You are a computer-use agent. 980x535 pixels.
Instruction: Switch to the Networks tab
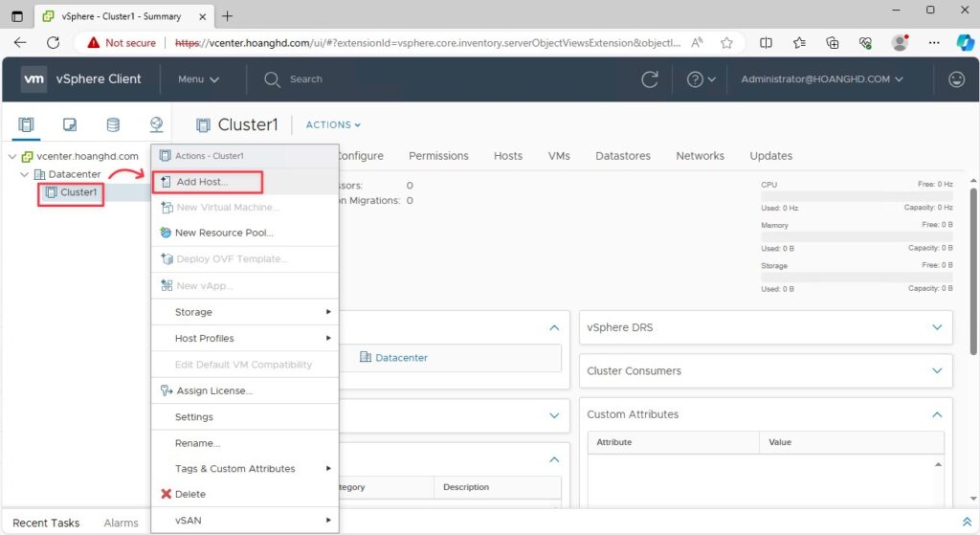(x=700, y=156)
